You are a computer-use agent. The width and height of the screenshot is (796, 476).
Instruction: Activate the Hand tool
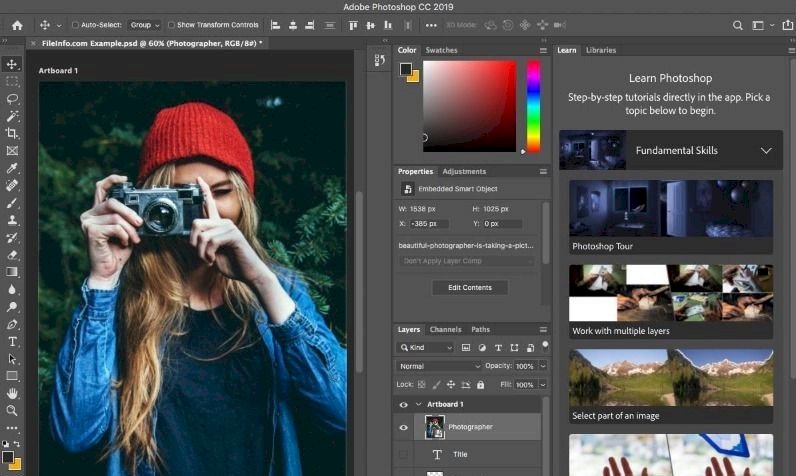pos(13,393)
